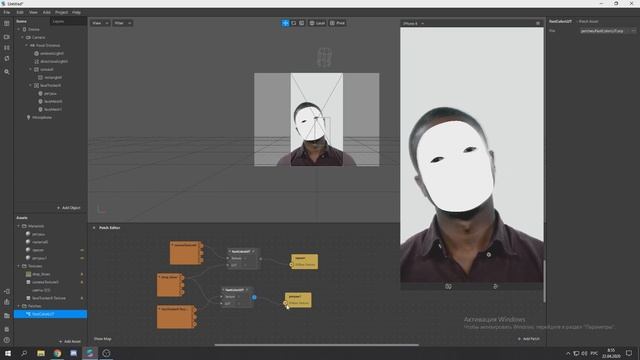Click the help question mark icon in sidebar
This screenshot has height=360, width=640.
pyautogui.click(x=7, y=340)
